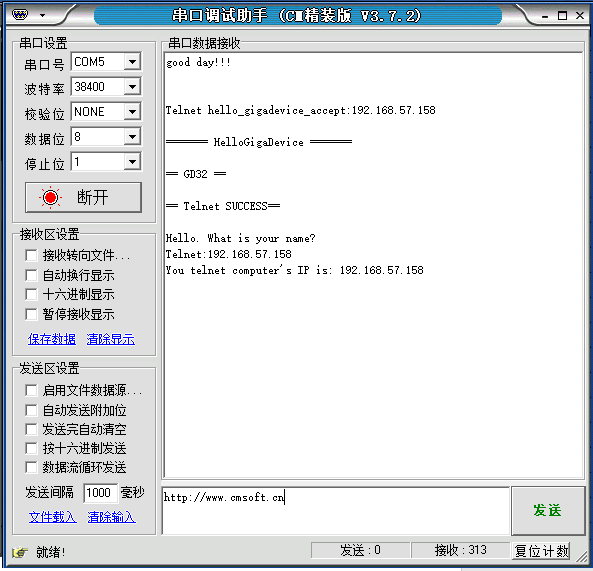Click the hand status icon in status bar
The width and height of the screenshot is (593, 571).
20,552
